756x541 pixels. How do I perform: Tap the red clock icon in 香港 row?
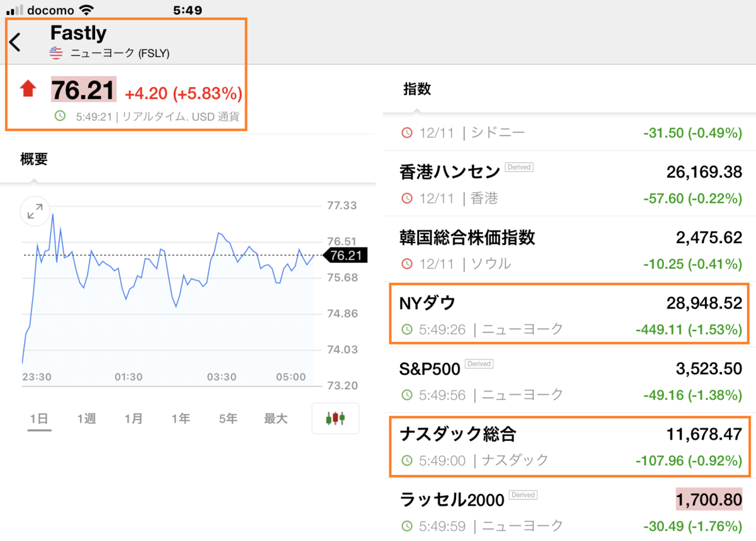[407, 198]
